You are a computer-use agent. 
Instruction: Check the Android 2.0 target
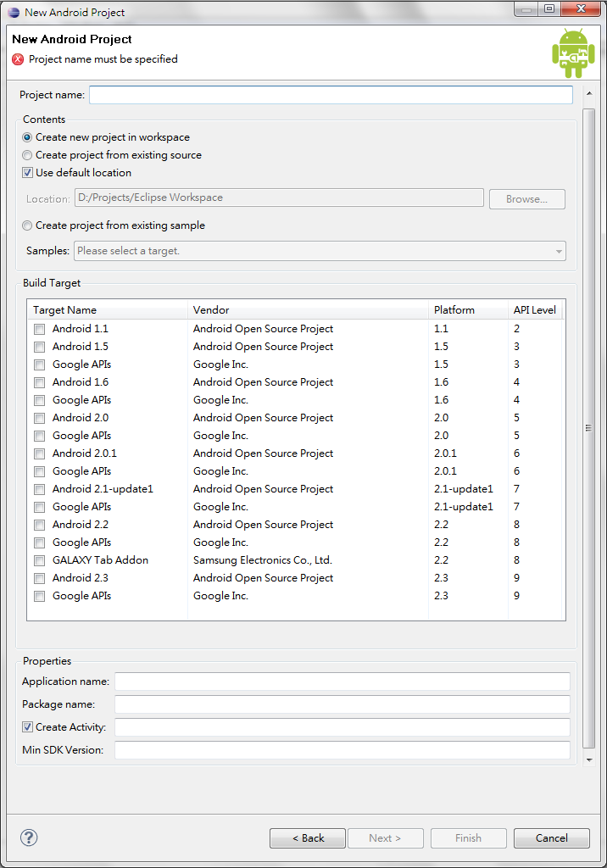pyautogui.click(x=39, y=418)
